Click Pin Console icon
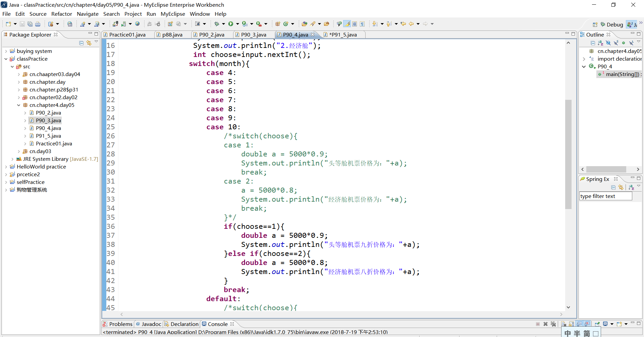Image resolution: width=644 pixels, height=337 pixels. (x=597, y=324)
